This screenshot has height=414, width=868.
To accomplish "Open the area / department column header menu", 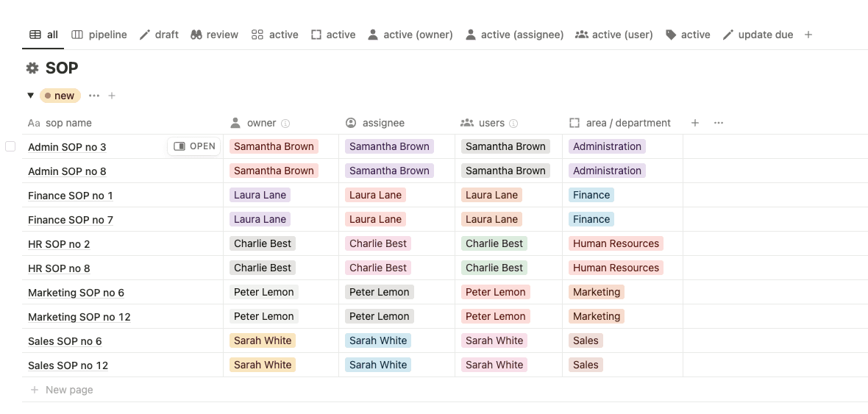I will tap(620, 123).
